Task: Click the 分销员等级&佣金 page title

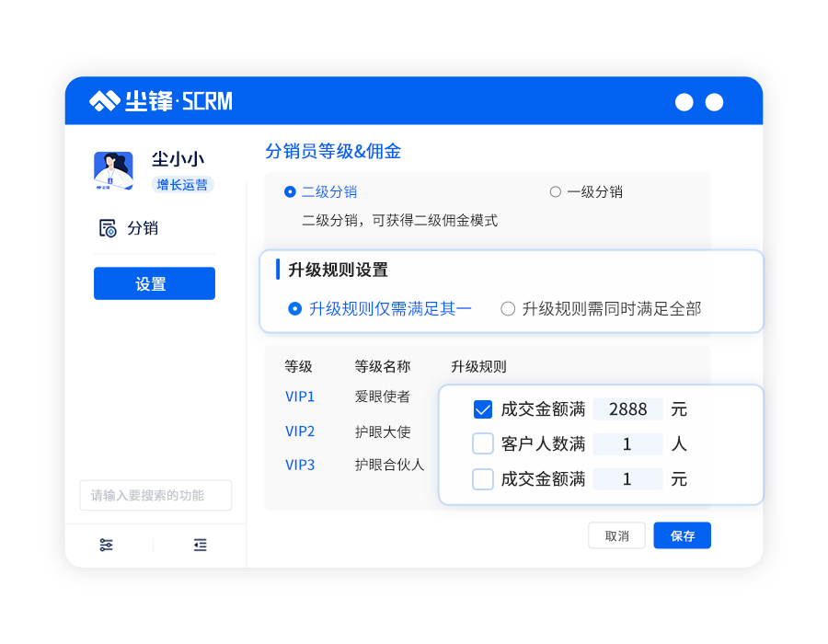Action: tap(333, 152)
